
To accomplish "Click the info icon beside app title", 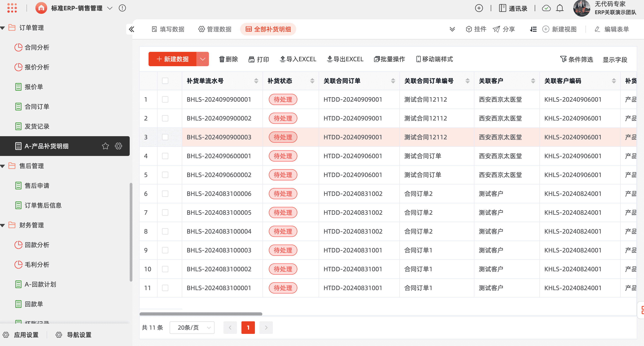I will (x=122, y=8).
